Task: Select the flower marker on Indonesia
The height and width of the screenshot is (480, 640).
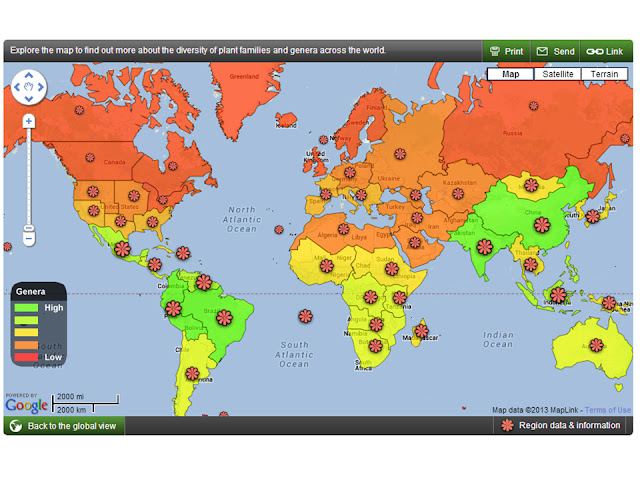Action: click(558, 295)
